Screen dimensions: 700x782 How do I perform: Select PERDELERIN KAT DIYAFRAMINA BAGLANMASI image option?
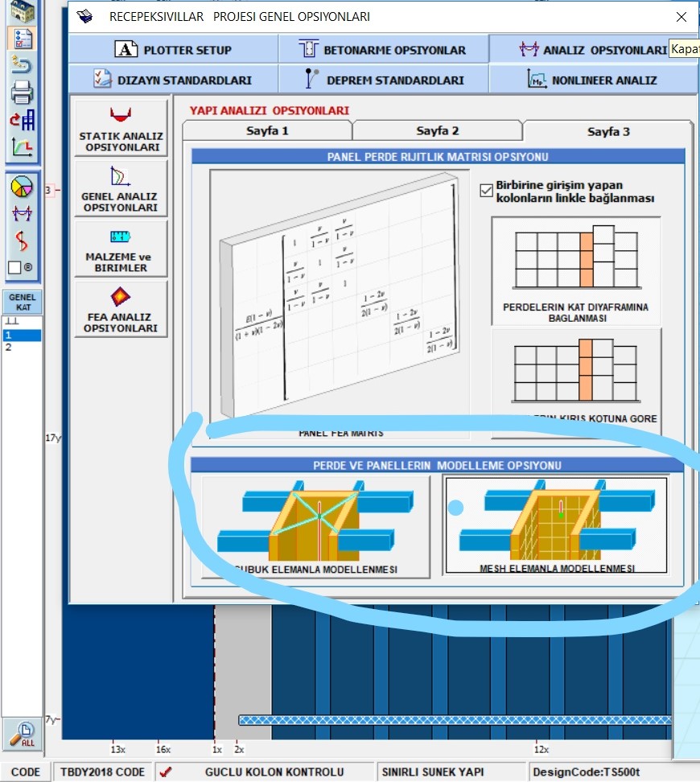tap(575, 271)
